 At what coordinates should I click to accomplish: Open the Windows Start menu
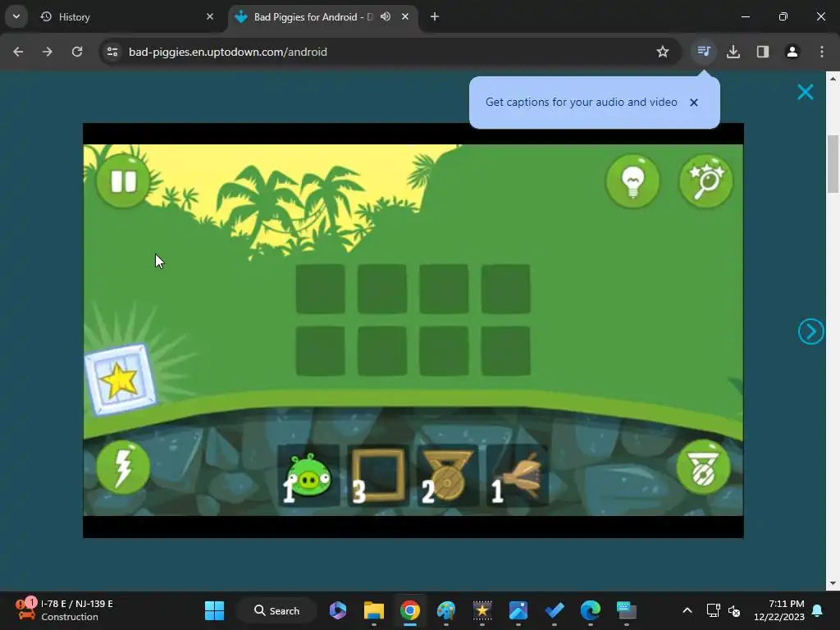pyautogui.click(x=214, y=610)
